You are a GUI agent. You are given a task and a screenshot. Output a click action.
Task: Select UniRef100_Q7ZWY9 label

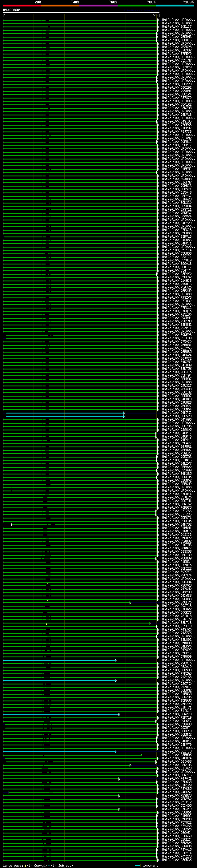[x=177, y=67]
